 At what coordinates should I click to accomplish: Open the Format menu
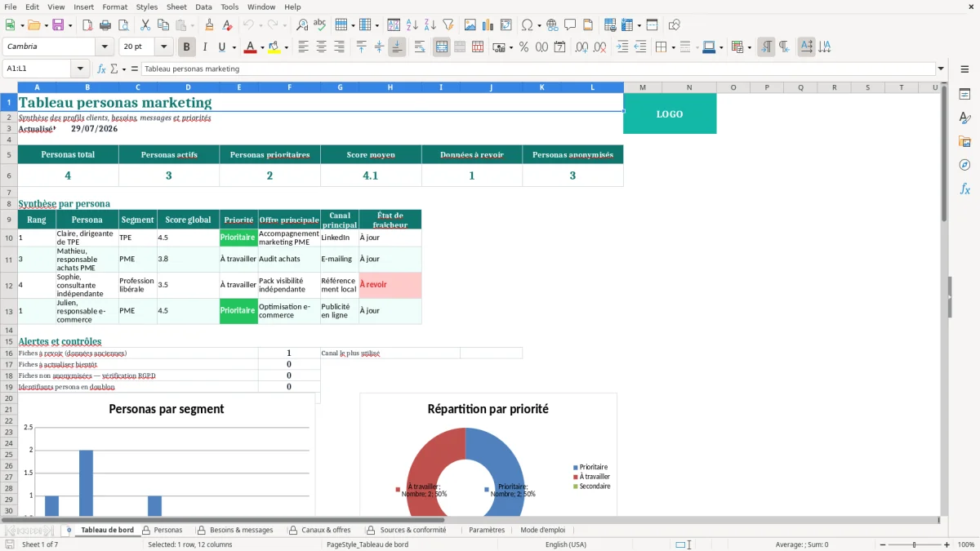click(114, 7)
